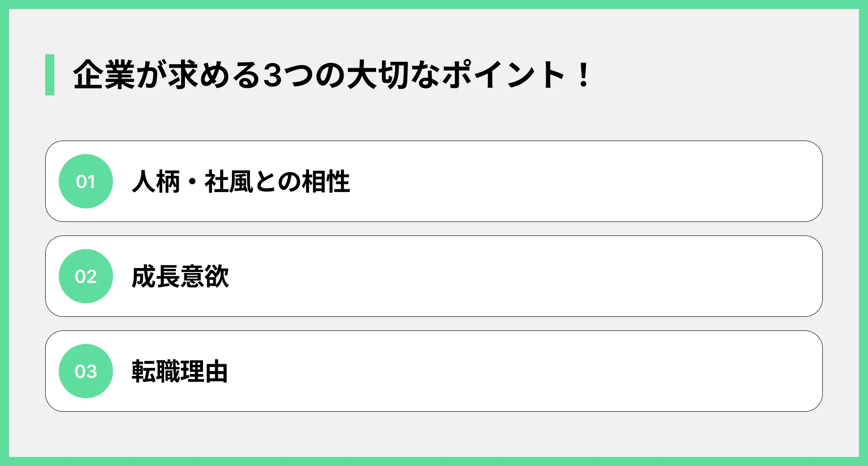Select the word 企業 in the heading
Screen dimensions: 868x466
click(x=104, y=75)
